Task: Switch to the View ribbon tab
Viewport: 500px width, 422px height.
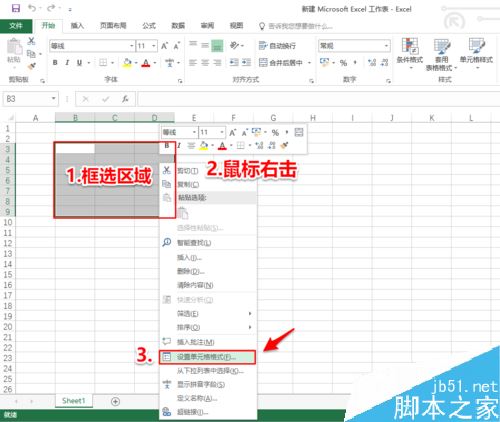Action: pos(236,26)
